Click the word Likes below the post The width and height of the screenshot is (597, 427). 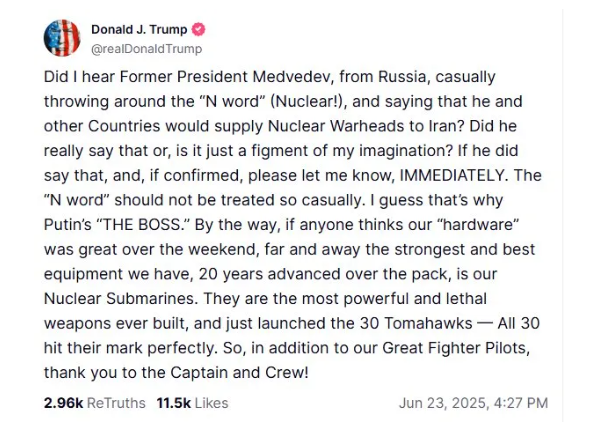pyautogui.click(x=211, y=403)
